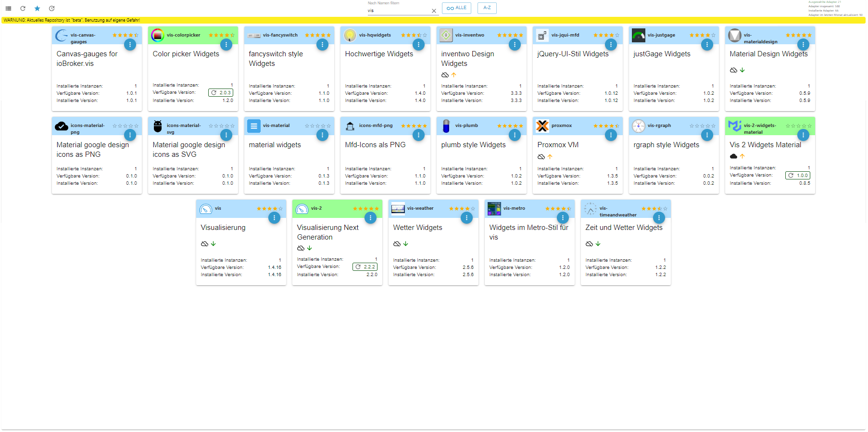
Task: Open three-dot menu on vis-justgage card
Action: click(x=707, y=45)
